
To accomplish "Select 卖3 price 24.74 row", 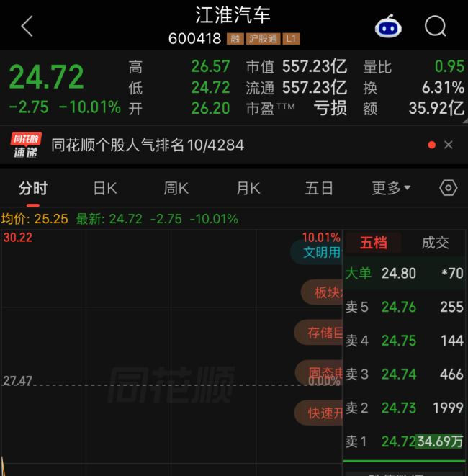I will pos(404,374).
